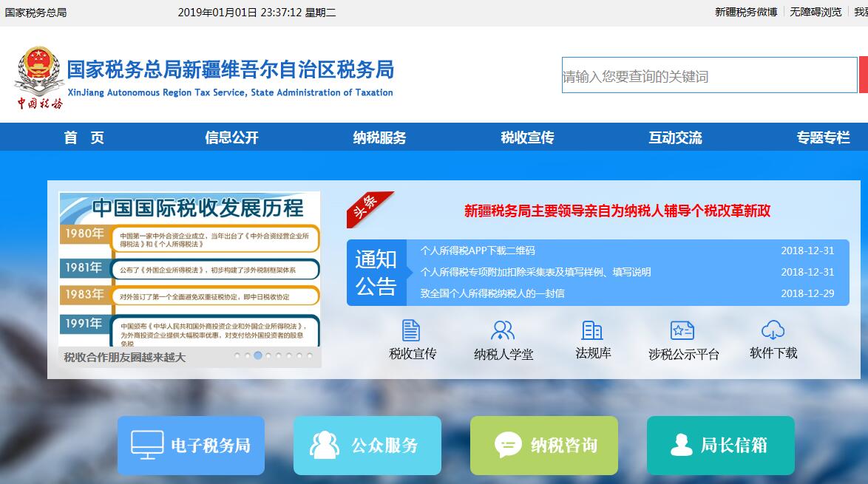Screen dimensions: 868x484
Task: Go to first carousel slide dot
Action: (x=237, y=355)
